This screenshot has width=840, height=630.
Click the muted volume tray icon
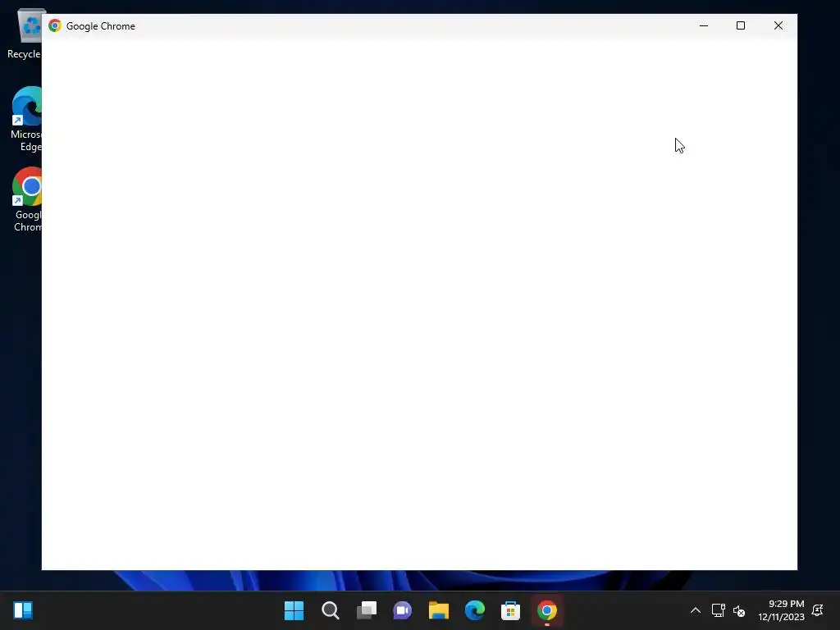coord(739,610)
